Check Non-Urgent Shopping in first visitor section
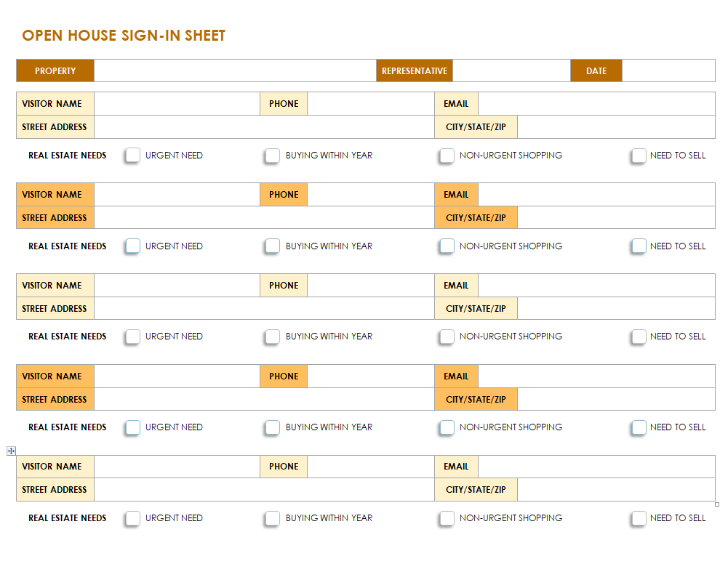Viewport: 728px width, 580px height. (x=447, y=156)
